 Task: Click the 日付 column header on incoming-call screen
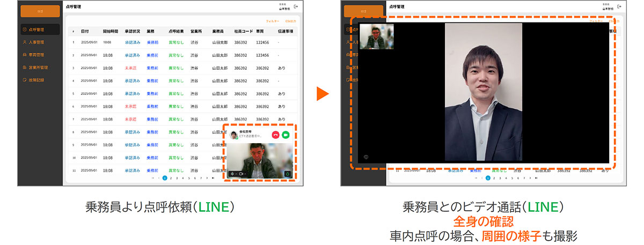pos(85,31)
